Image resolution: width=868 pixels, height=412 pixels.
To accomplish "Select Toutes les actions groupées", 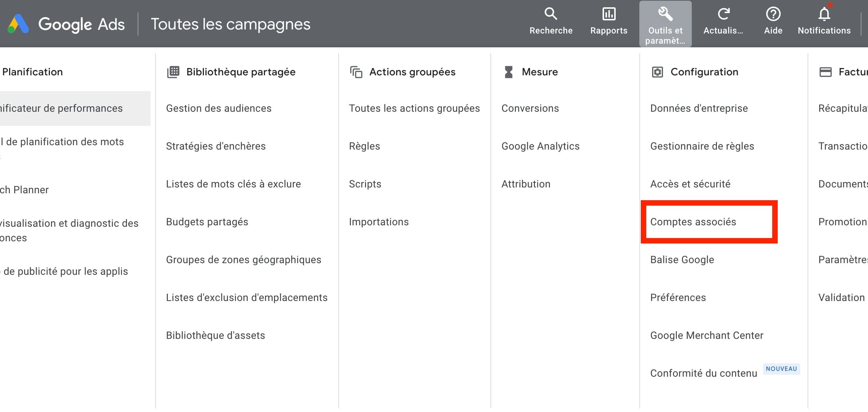I will click(x=414, y=108).
